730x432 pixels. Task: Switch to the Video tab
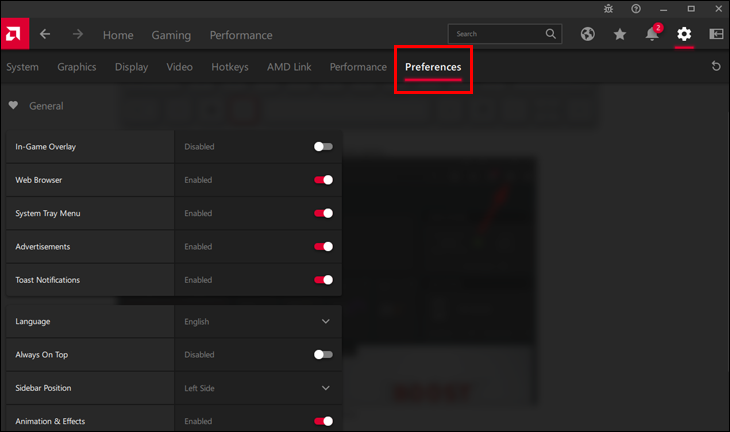179,67
